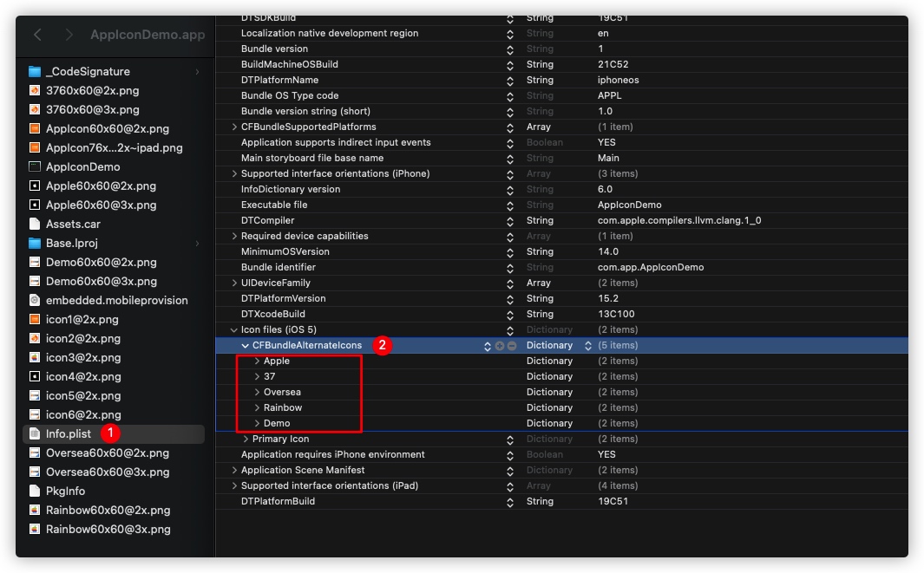Image resolution: width=924 pixels, height=573 pixels.
Task: Click the Assets.car file icon
Action: tap(35, 225)
